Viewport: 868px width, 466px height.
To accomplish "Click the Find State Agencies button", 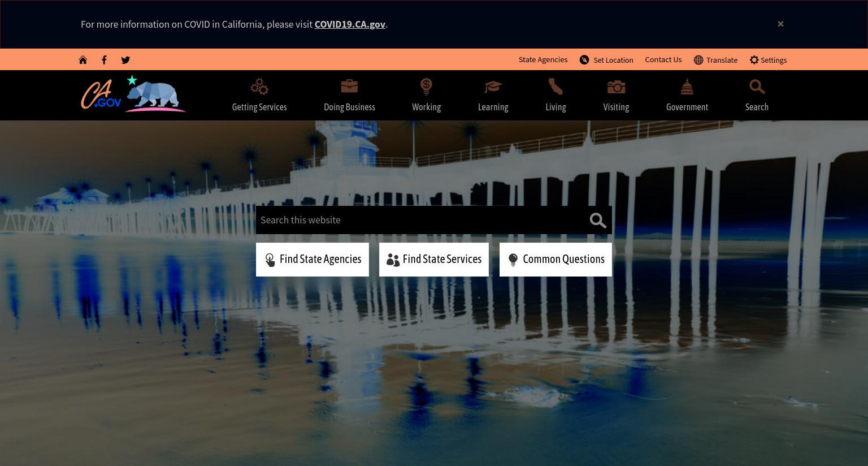I will pos(313,260).
